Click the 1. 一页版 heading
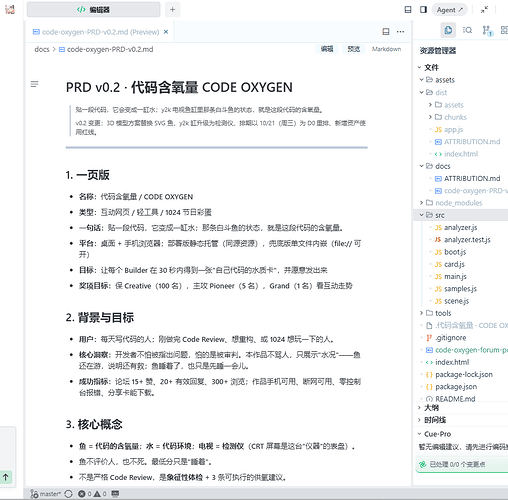This screenshot has height=500, width=508. (x=87, y=175)
